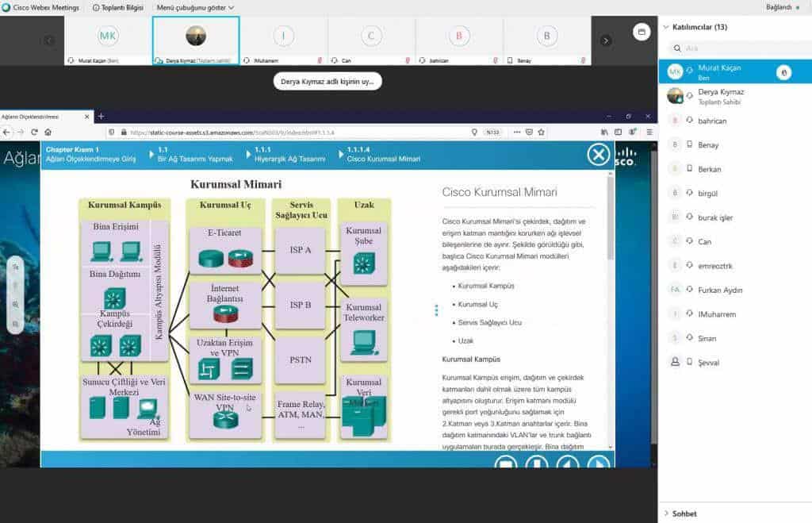Screen dimensions: 812x523
Task: Select Derya Kıymaz video thumbnail
Action: (196, 40)
